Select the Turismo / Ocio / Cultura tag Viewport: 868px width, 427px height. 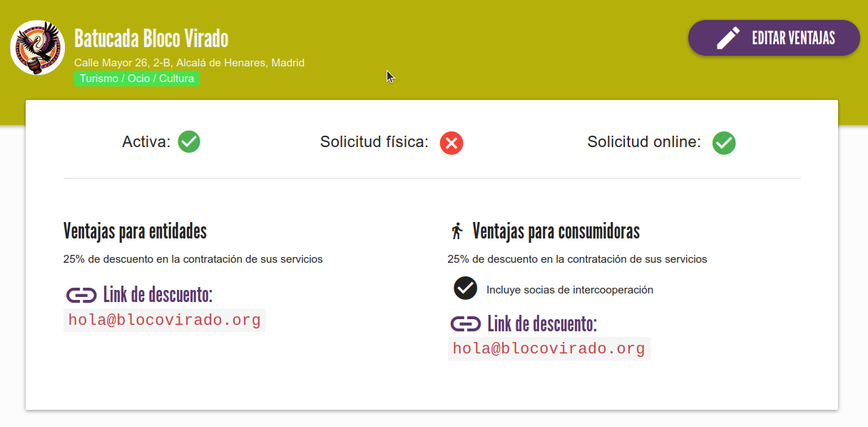tap(136, 79)
